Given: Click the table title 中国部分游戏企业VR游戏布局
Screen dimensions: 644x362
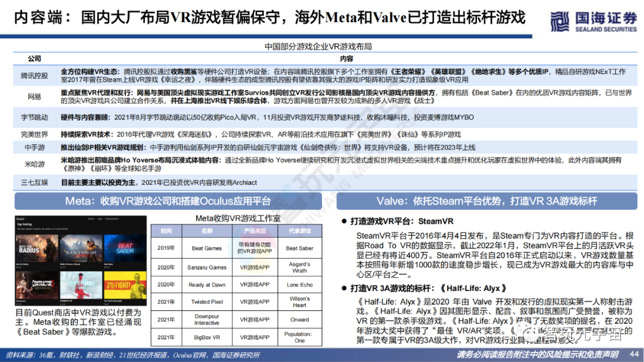Looking at the screenshot, I should pos(318,47).
